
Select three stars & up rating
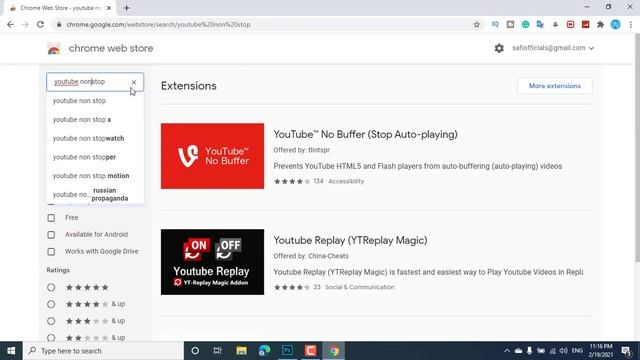pos(51,321)
